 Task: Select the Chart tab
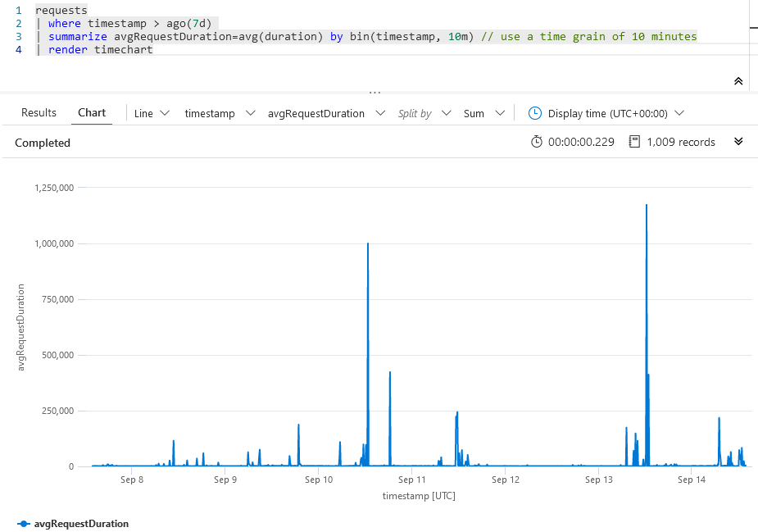coord(91,112)
